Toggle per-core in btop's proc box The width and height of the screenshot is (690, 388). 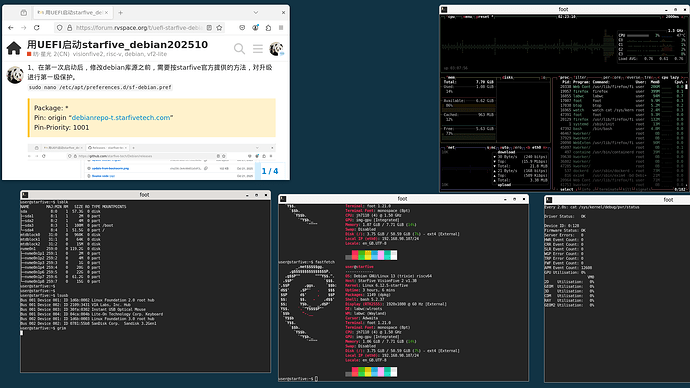click(612, 77)
